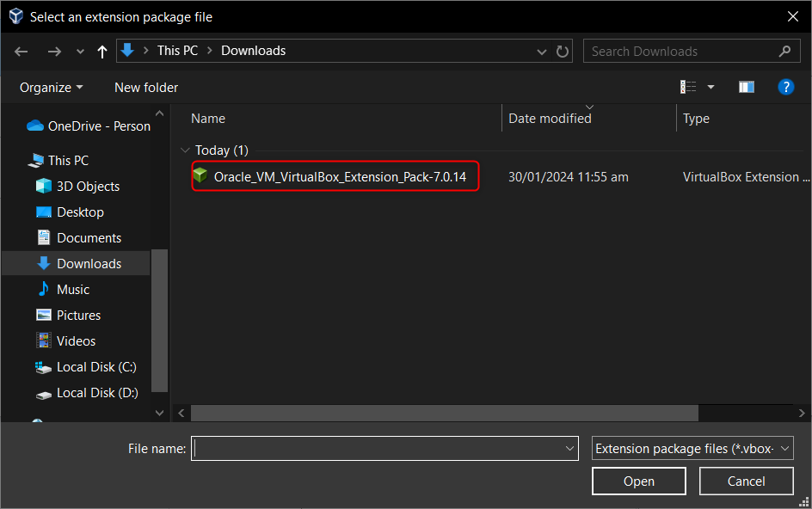Viewport: 812px width, 509px height.
Task: Click the 3D Objects cube icon
Action: 44,186
